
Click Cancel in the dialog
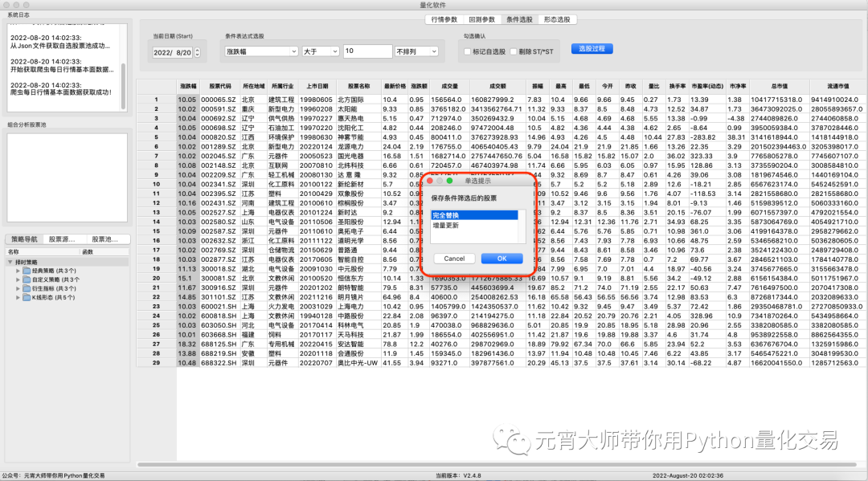pos(454,259)
